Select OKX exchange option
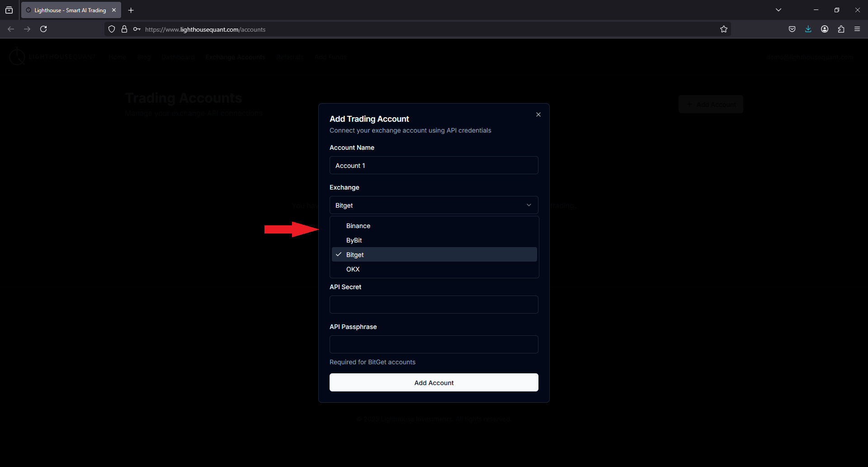 click(434, 269)
